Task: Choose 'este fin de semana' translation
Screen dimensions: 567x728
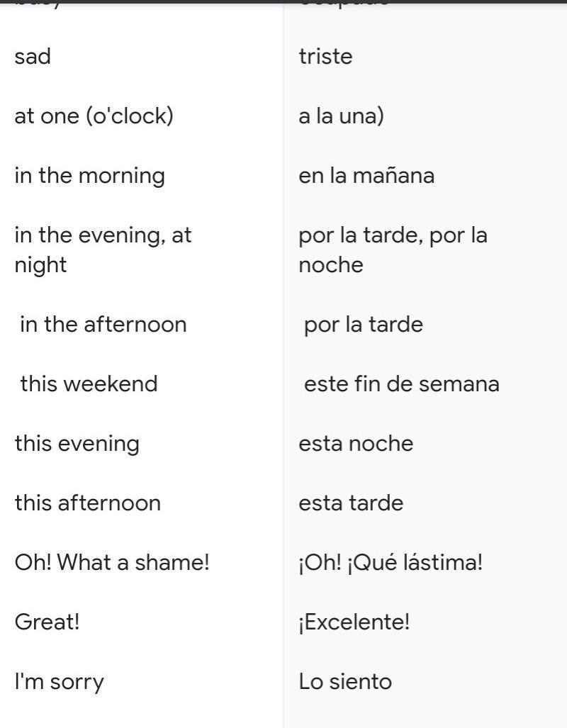Action: click(402, 384)
